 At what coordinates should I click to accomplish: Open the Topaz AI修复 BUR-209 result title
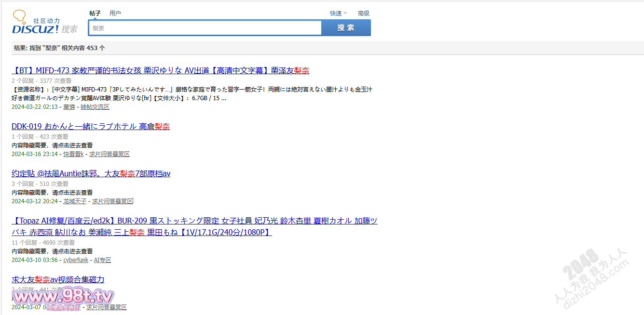click(194, 221)
